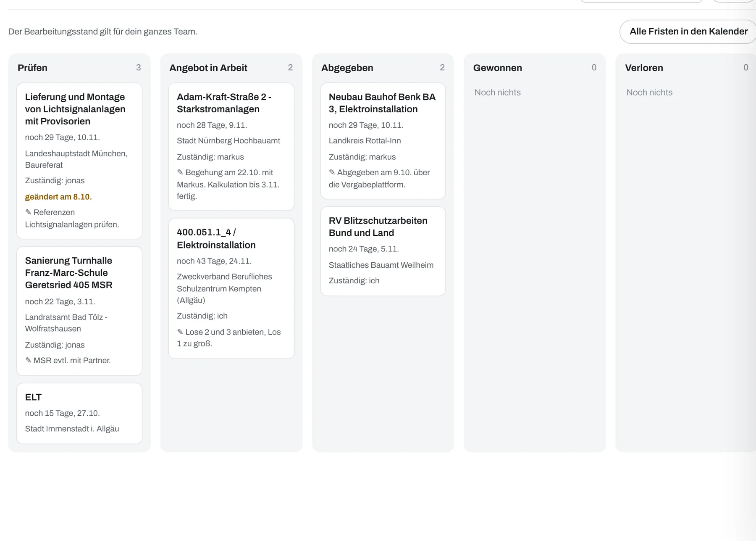Click the pencil icon beside 'Lose 2 und 3 anbieten'
The height and width of the screenshot is (541, 756).
(180, 332)
